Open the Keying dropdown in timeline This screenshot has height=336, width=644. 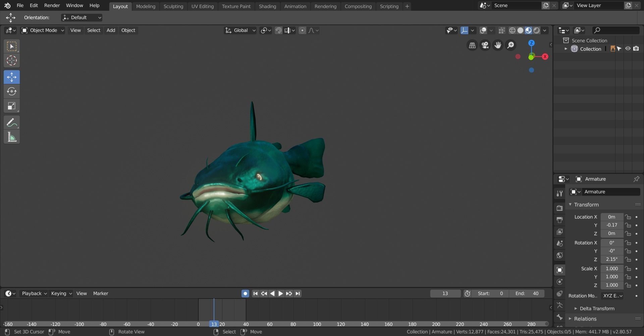click(61, 293)
